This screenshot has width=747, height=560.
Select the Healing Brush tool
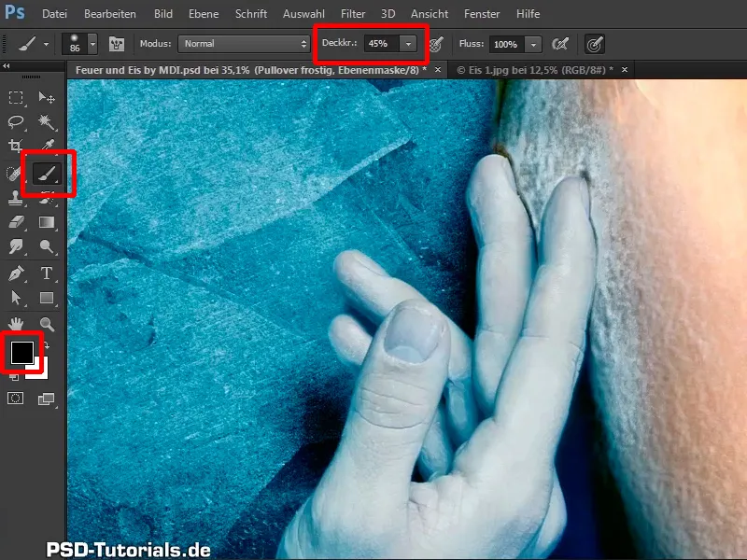[14, 174]
